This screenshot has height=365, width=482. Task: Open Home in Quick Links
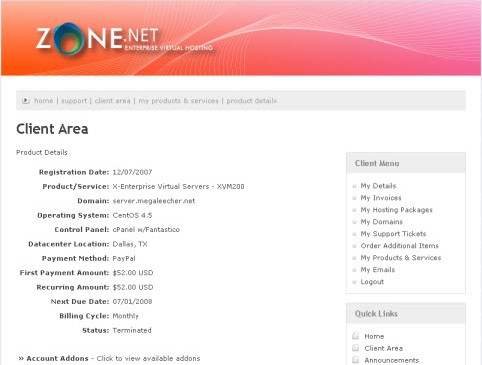tap(374, 336)
